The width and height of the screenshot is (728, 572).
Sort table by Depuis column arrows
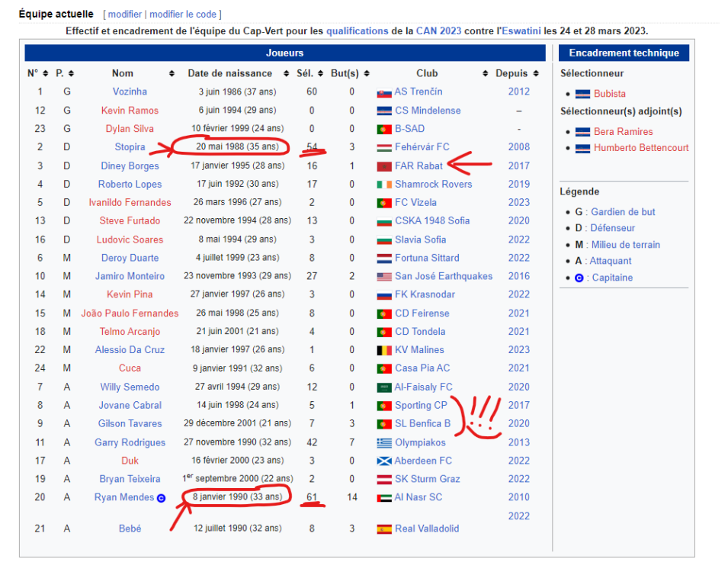point(536,73)
